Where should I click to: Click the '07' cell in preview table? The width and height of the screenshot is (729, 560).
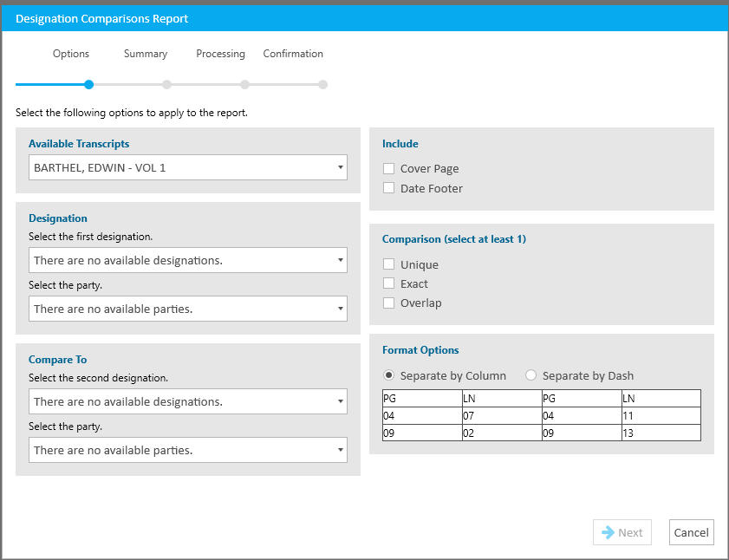click(502, 416)
